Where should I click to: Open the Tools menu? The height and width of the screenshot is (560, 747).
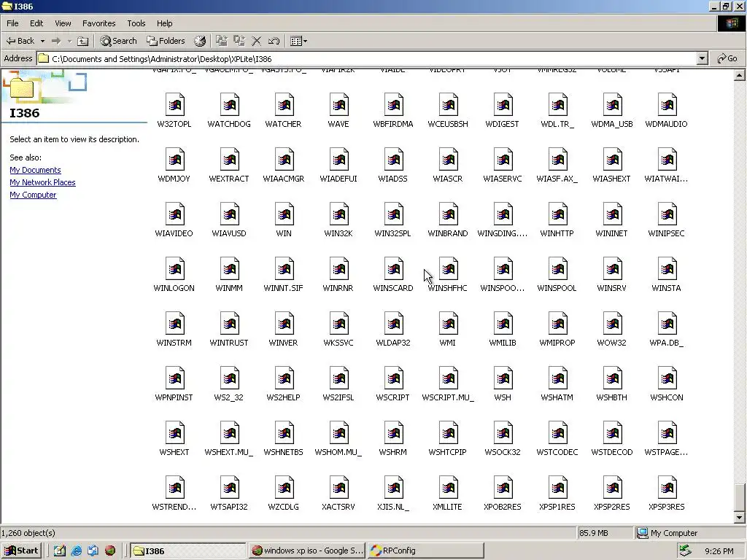[136, 23]
